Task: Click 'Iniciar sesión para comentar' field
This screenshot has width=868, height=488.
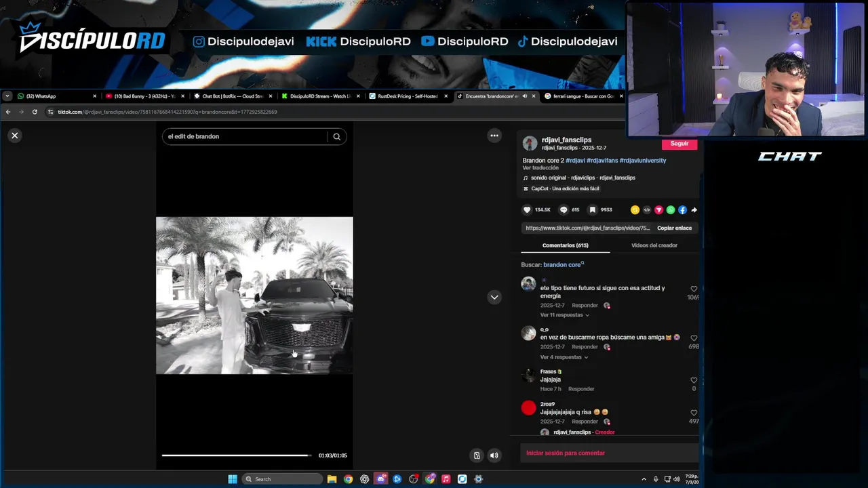Action: tap(609, 453)
